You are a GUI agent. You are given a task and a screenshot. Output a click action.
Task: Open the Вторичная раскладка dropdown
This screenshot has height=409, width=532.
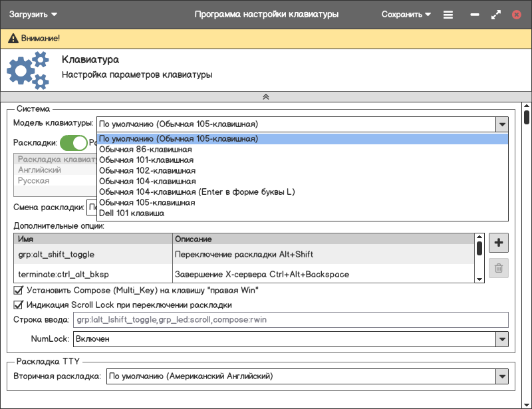coord(501,376)
